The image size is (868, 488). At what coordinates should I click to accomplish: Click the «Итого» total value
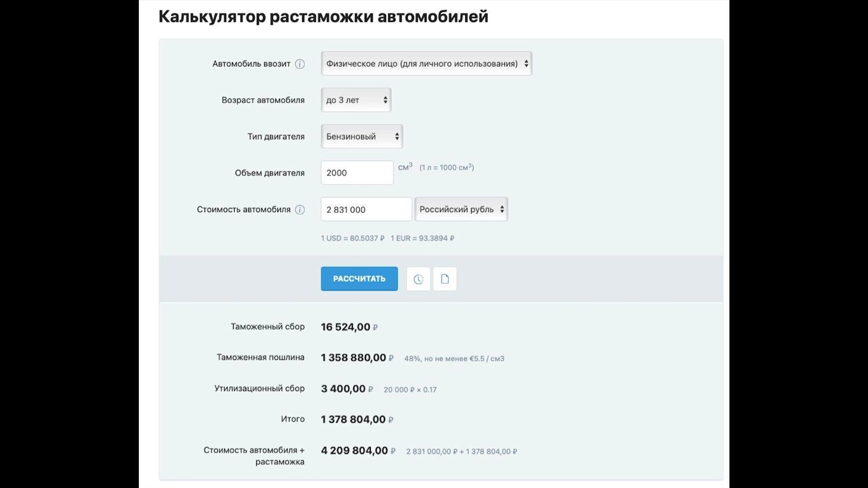[356, 419]
